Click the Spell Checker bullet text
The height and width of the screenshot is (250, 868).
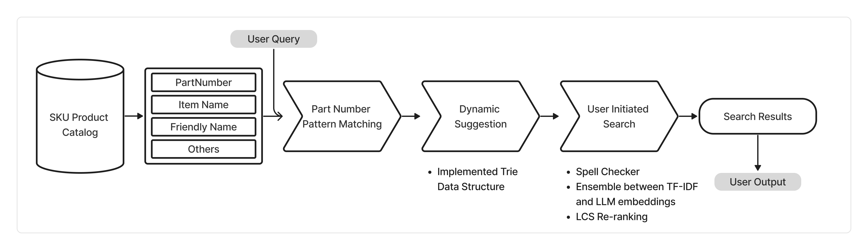pyautogui.click(x=607, y=172)
